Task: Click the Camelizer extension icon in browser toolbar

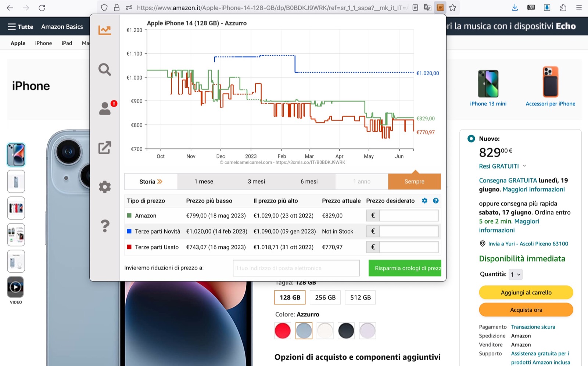Action: 440,8
